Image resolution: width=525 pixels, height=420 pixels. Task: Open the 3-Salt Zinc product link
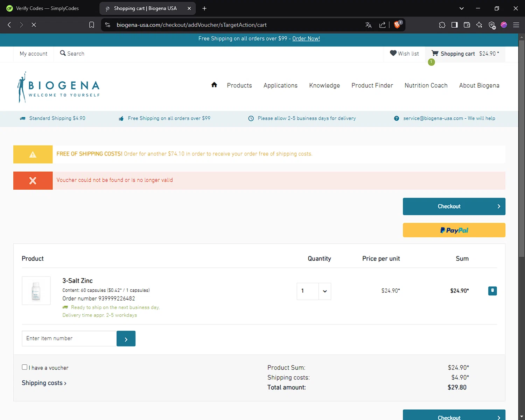pos(77,281)
